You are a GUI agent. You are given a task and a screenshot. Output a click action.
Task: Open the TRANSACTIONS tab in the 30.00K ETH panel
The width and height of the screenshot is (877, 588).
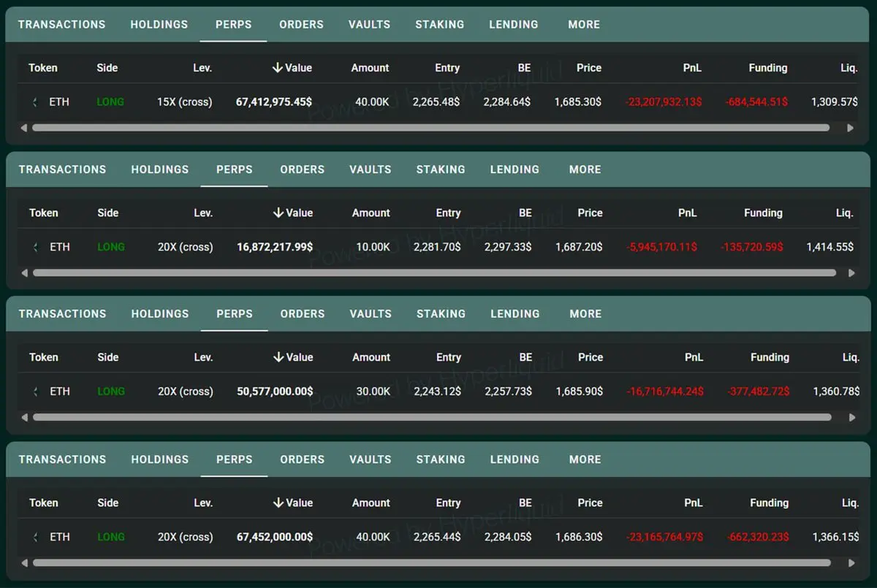(63, 314)
